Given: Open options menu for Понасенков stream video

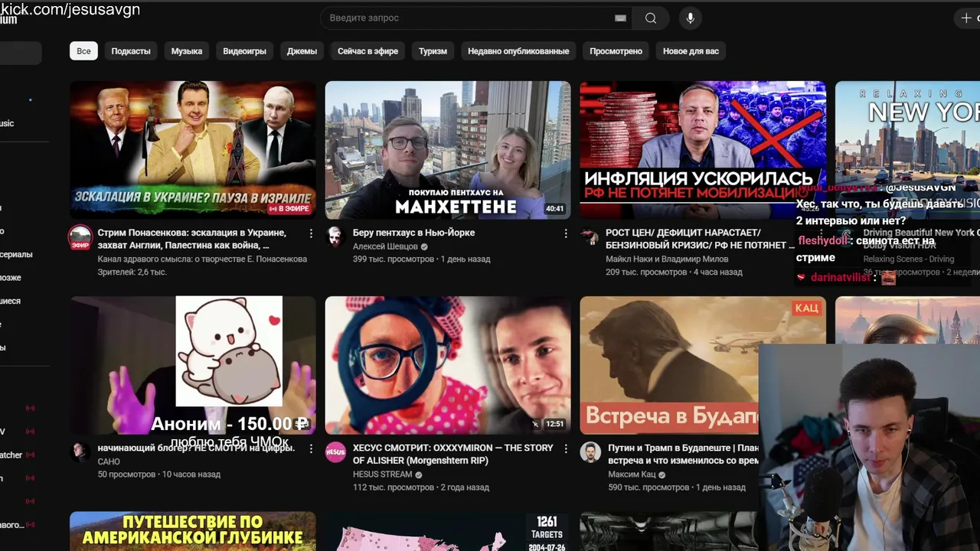Looking at the screenshot, I should 311,233.
